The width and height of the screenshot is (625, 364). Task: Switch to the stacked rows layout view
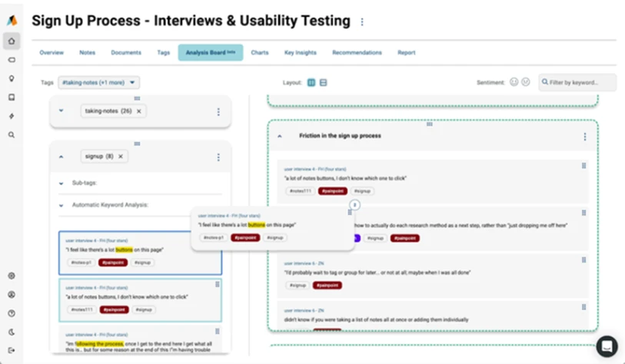[324, 82]
